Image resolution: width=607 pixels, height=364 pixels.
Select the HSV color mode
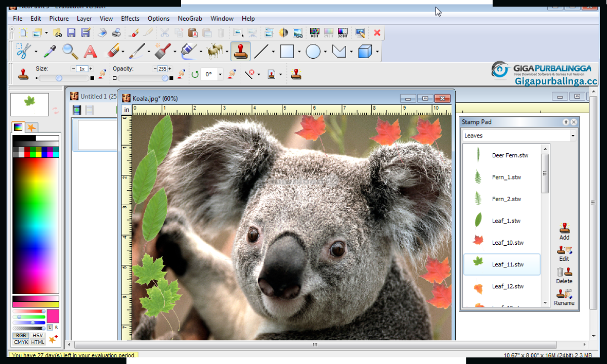point(38,335)
